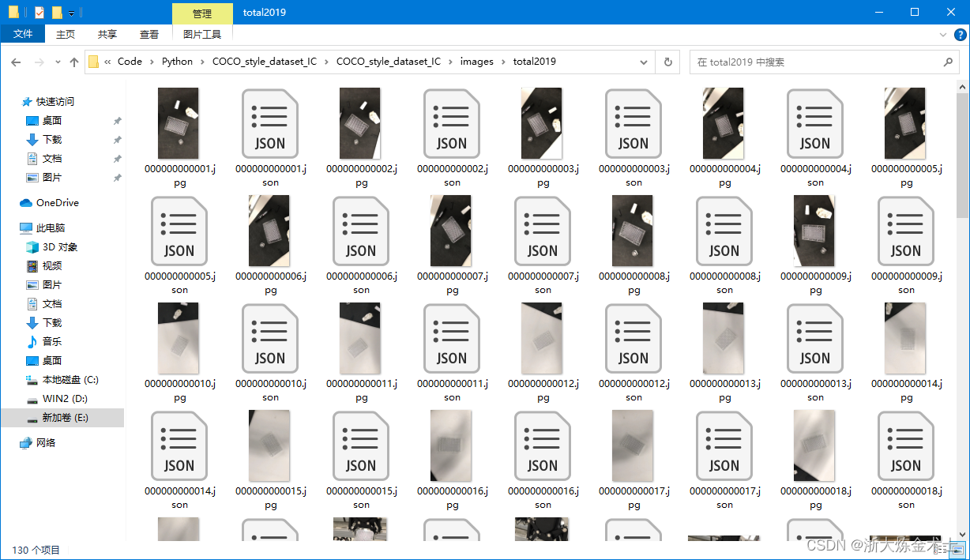The width and height of the screenshot is (970, 560).
Task: Navigate to Python in breadcrumb
Action: tap(177, 62)
